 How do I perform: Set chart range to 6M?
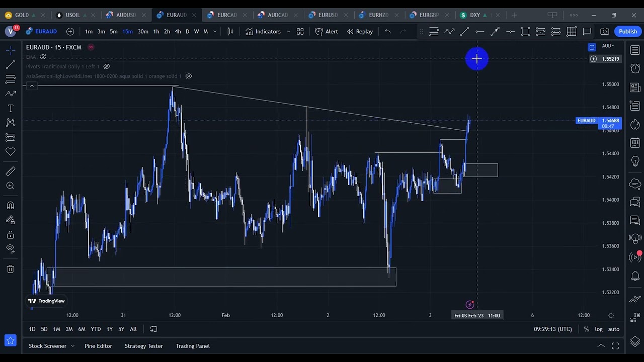[82, 329]
